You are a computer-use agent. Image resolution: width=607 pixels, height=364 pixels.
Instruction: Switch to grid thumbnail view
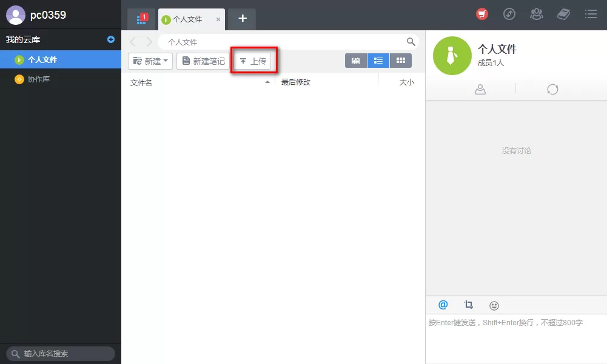tap(401, 61)
